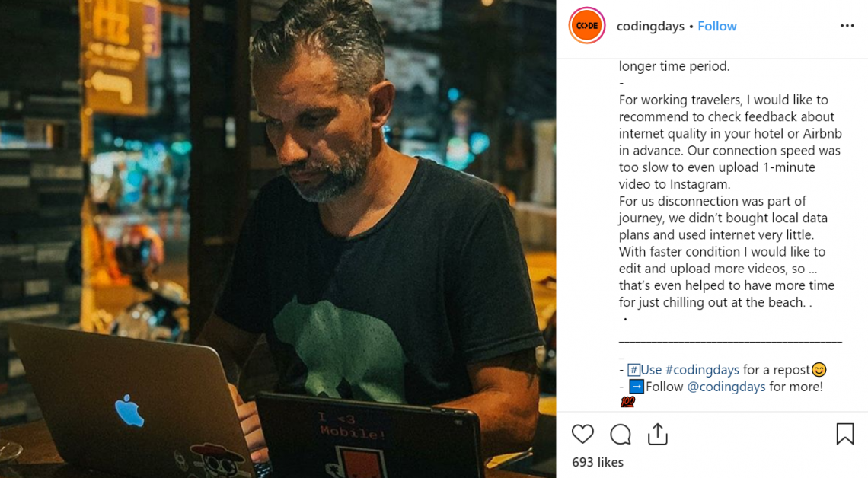
Task: Open the codingdays profile avatar
Action: [587, 25]
